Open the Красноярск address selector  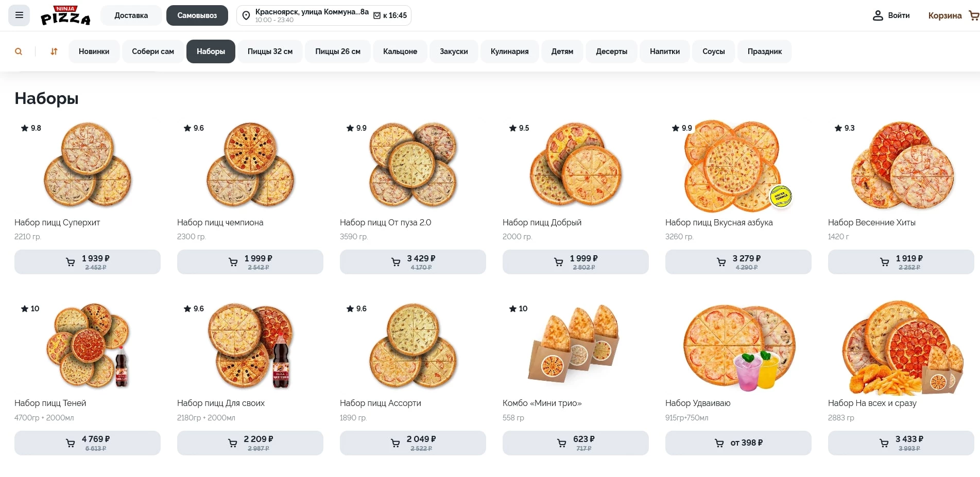pos(312,12)
